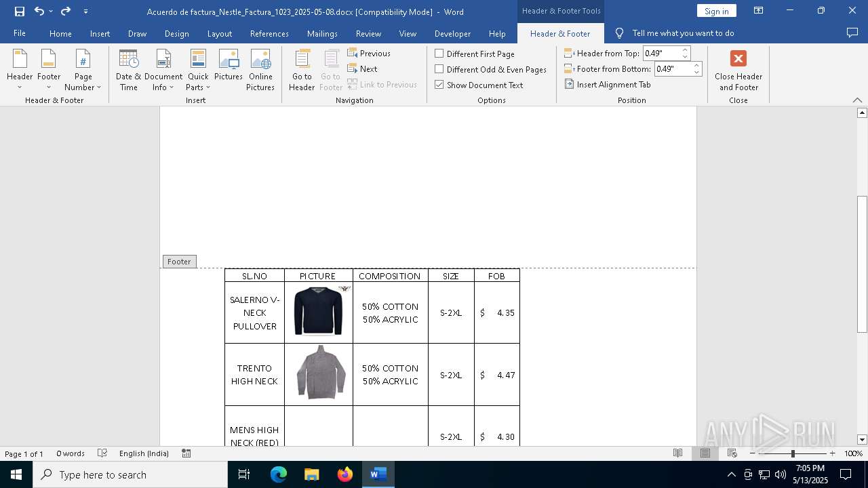This screenshot has width=868, height=488.
Task: Switch to the References tab
Action: (269, 33)
